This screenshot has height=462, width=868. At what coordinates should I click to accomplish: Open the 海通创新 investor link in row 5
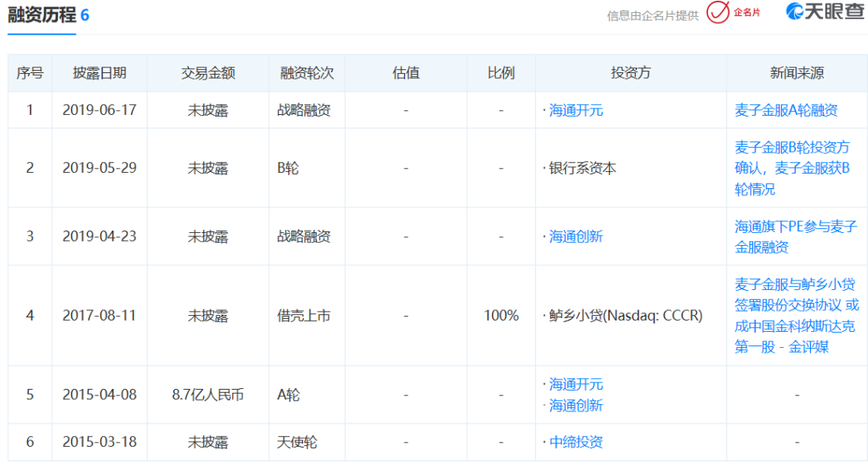tap(575, 406)
